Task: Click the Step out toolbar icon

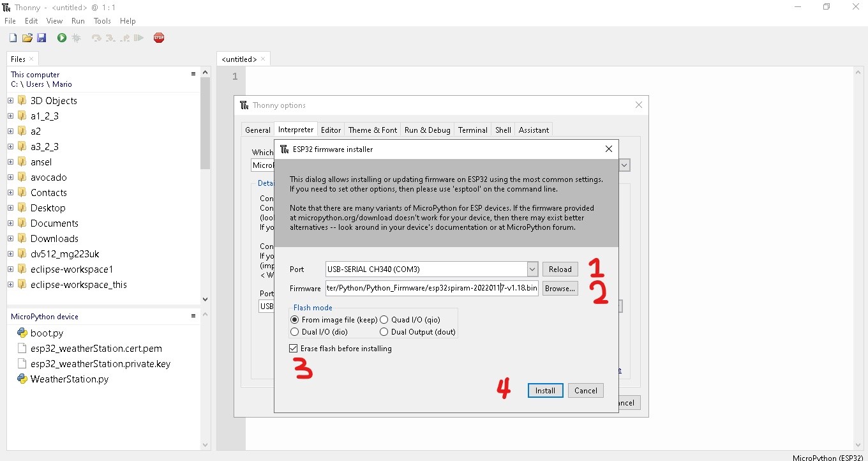Action: 125,38
